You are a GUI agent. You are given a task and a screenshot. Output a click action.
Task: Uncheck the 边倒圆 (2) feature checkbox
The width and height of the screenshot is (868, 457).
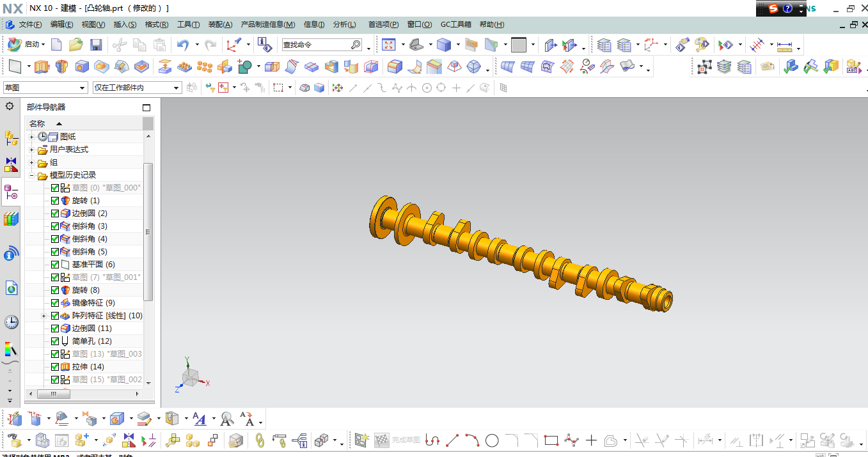coord(55,213)
